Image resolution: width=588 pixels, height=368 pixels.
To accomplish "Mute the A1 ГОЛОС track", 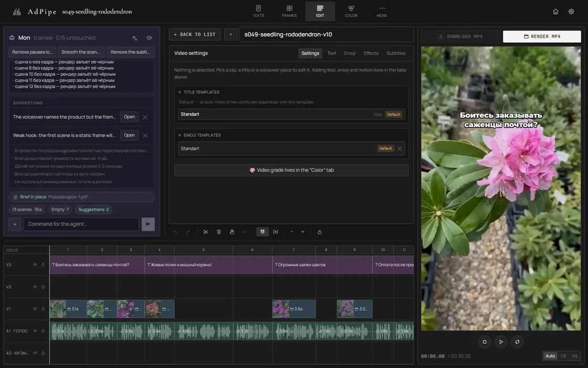I will (x=35, y=331).
